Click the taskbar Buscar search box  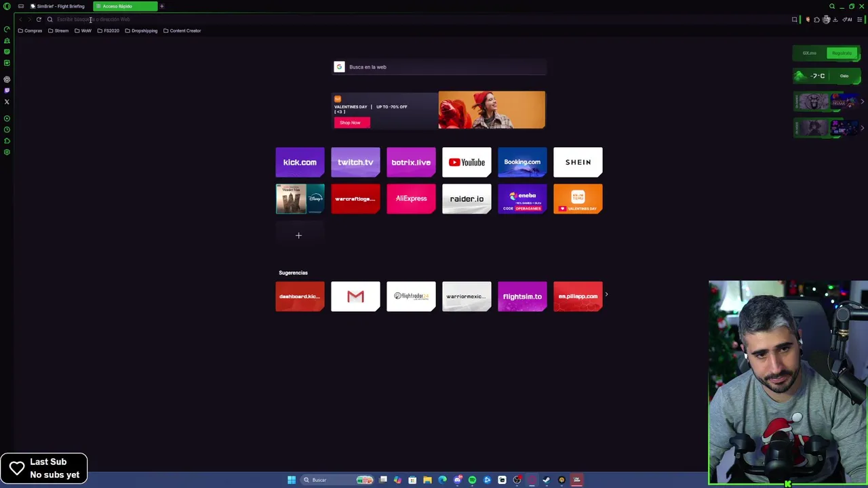point(338,480)
